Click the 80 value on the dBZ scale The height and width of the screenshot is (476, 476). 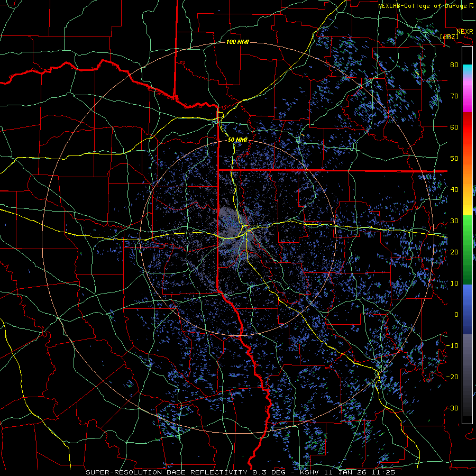click(454, 65)
